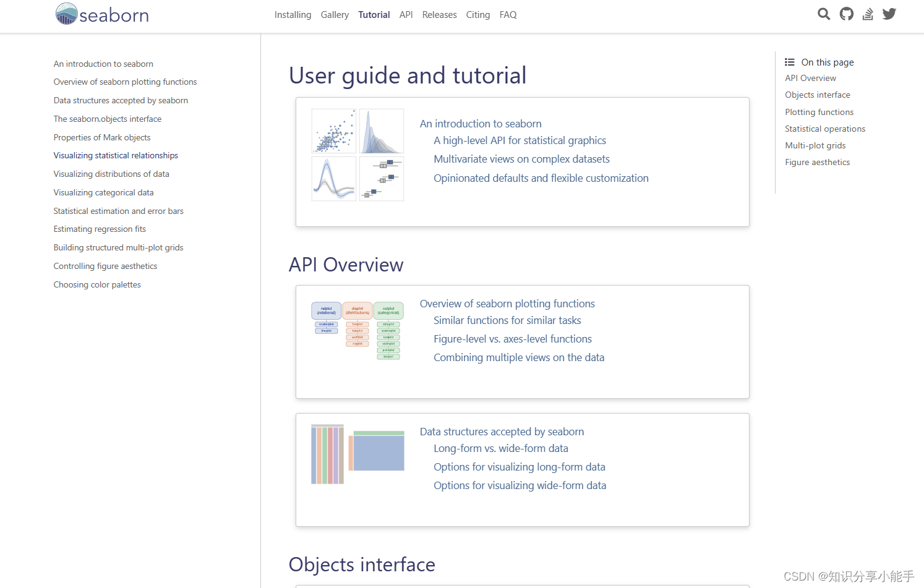Image resolution: width=924 pixels, height=588 pixels.
Task: Open the Stack Overflow icon
Action: coord(868,14)
